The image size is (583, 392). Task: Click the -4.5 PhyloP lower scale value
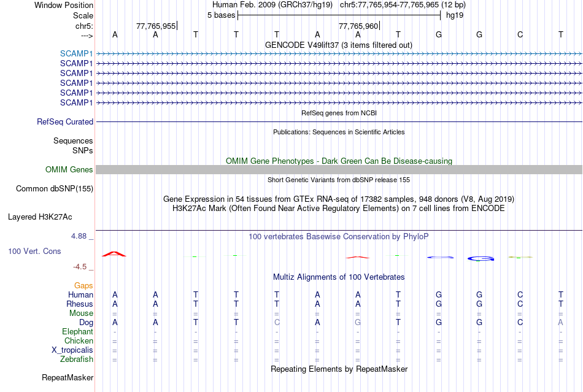tap(80, 267)
